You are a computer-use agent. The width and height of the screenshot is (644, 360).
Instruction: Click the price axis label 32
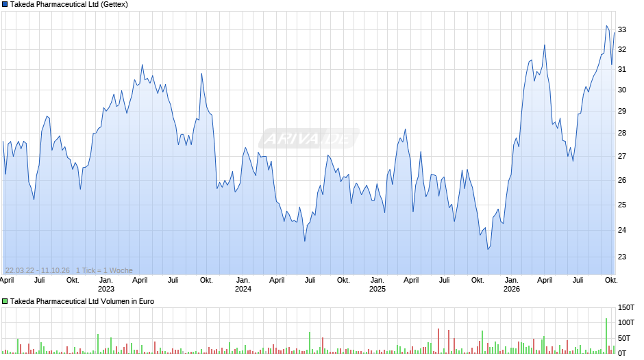click(622, 49)
